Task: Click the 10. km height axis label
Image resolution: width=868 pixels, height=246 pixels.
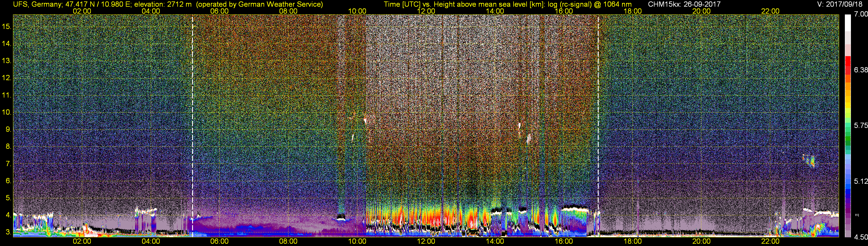Action: pyautogui.click(x=6, y=112)
